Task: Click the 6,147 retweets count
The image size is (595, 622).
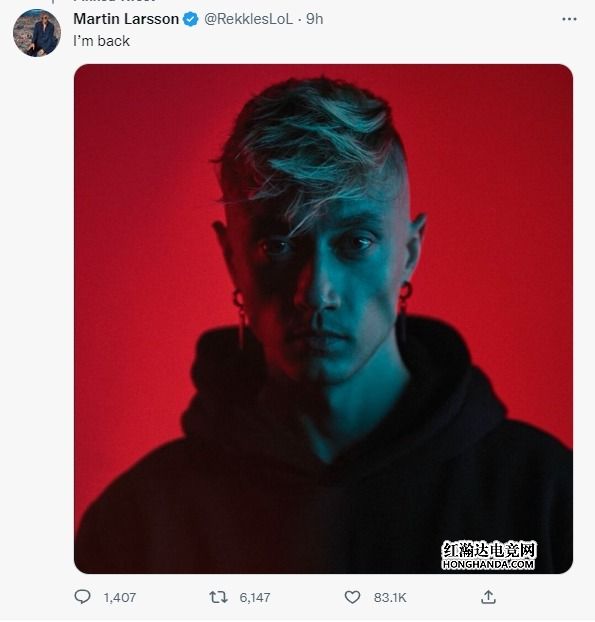Action: pyautogui.click(x=255, y=597)
